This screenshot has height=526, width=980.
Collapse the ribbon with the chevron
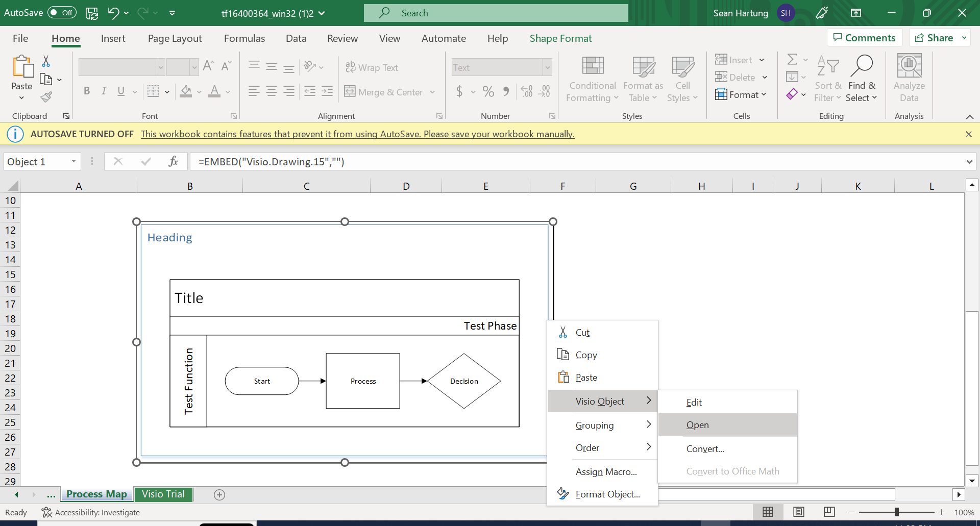(969, 117)
